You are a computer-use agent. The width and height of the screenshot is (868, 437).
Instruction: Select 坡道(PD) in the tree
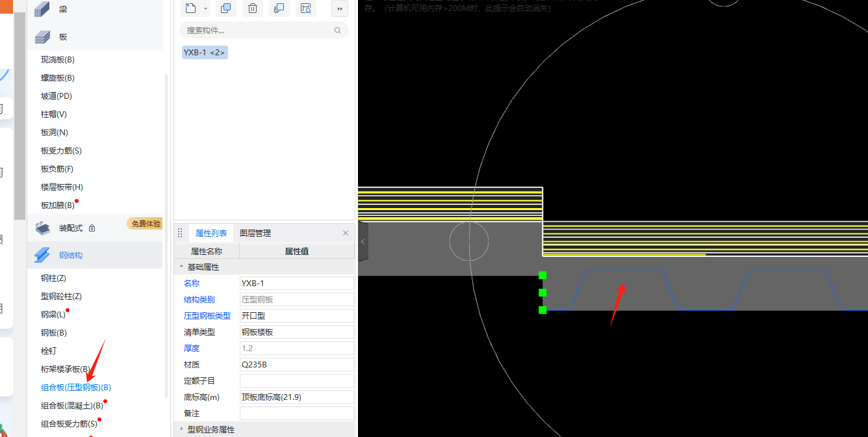point(57,96)
